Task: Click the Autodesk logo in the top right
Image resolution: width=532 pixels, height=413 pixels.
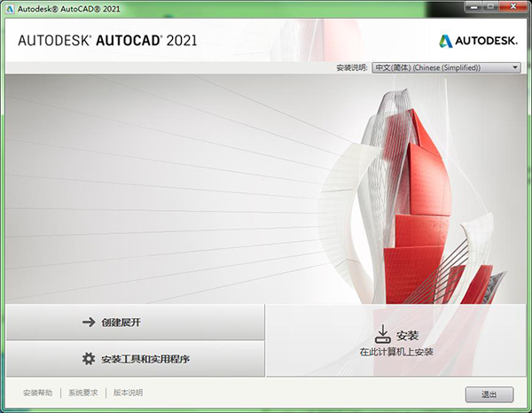Action: (x=478, y=41)
